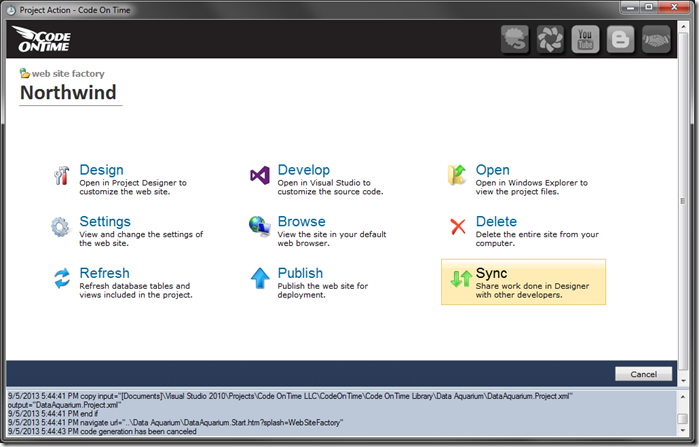Select the Publish link
Image resolution: width=699 pixels, height=447 pixels.
(300, 273)
